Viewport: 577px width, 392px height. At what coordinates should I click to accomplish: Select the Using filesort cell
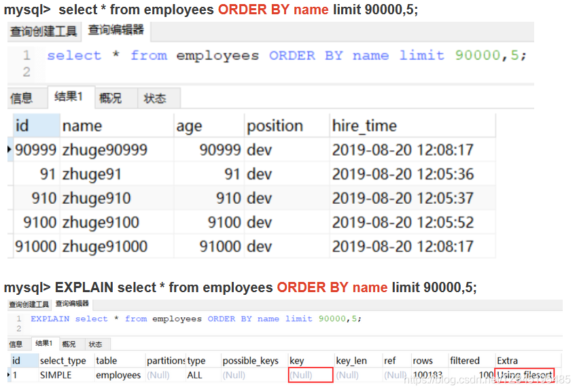(x=525, y=375)
